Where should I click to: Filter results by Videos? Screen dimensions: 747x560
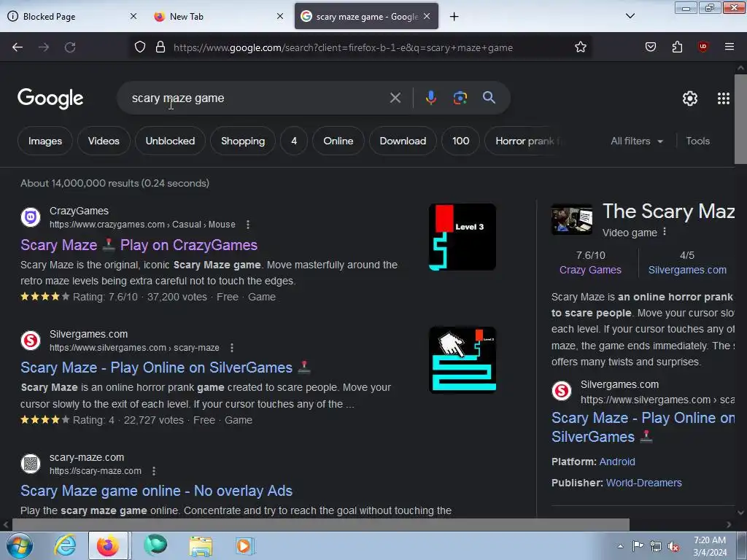(x=104, y=141)
